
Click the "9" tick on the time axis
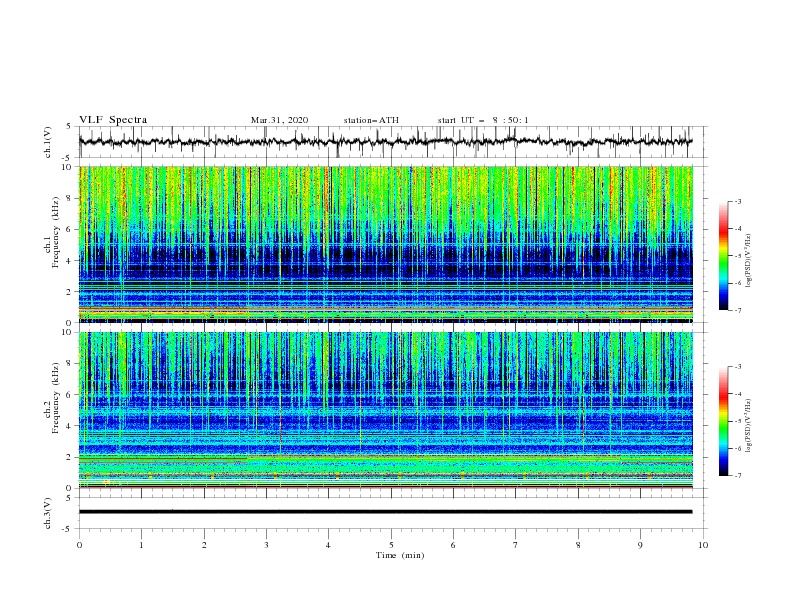coord(640,545)
